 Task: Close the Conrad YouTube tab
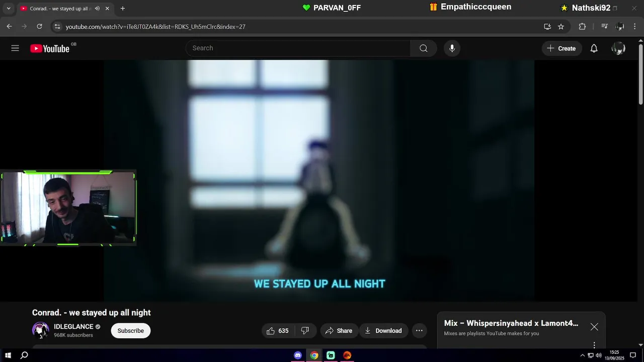coord(107,9)
